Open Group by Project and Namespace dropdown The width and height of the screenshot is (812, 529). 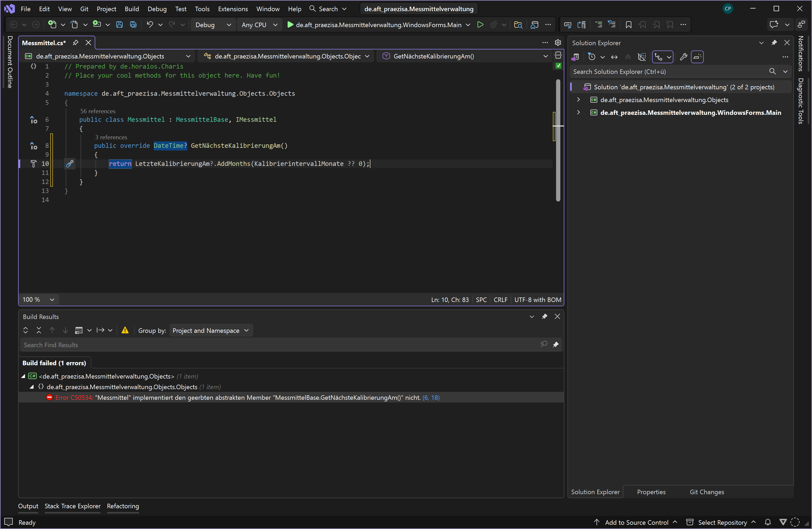(211, 330)
